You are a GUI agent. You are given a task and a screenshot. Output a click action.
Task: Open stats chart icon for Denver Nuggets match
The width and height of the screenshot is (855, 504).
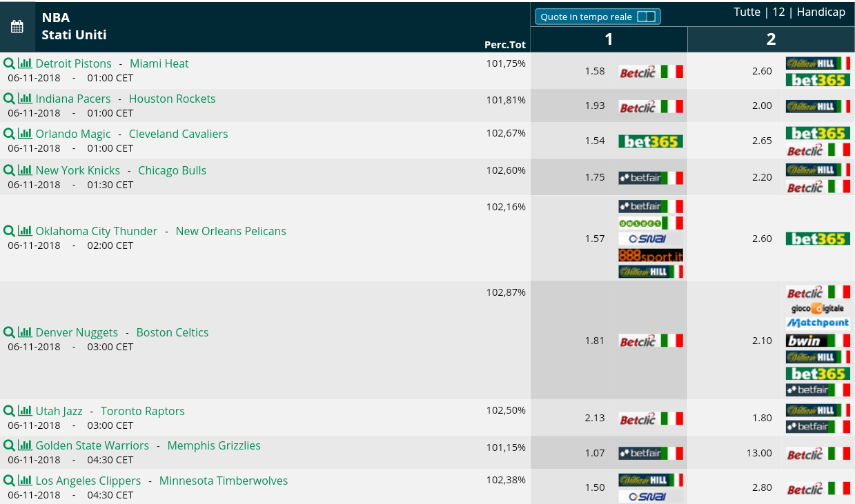click(25, 332)
